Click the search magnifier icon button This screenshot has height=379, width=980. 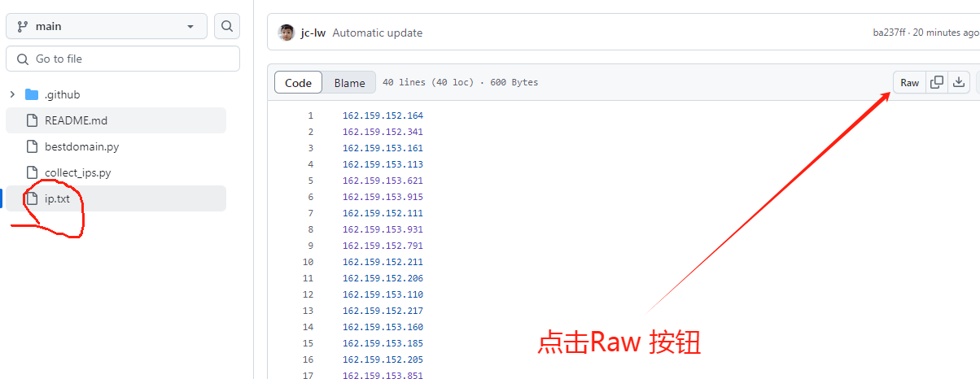[227, 26]
